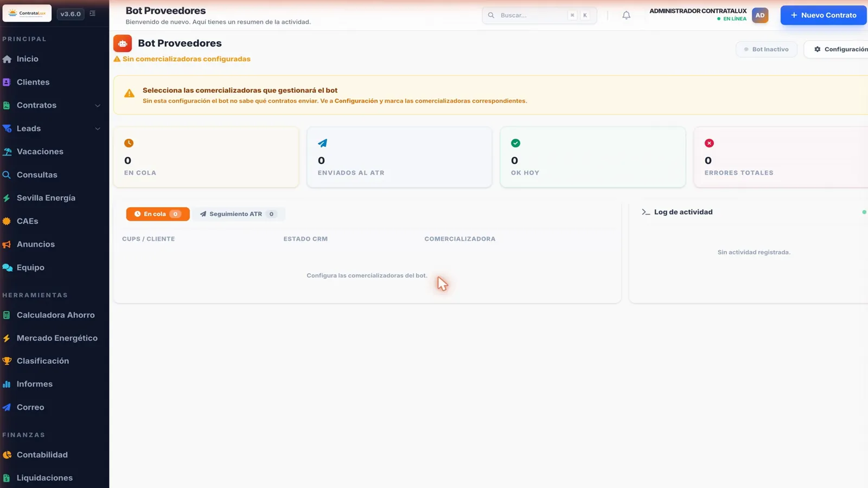868x488 pixels.
Task: Click the OK hoy stat card
Action: [x=593, y=157]
